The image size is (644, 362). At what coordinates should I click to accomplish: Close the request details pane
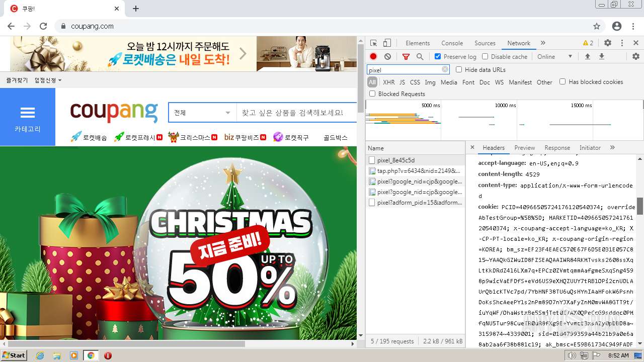[472, 147]
